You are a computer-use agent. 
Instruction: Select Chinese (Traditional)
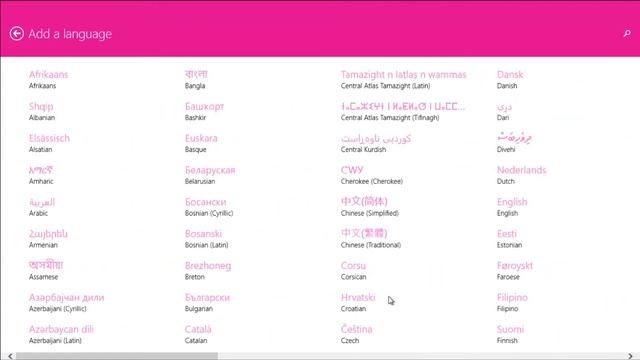[371, 239]
